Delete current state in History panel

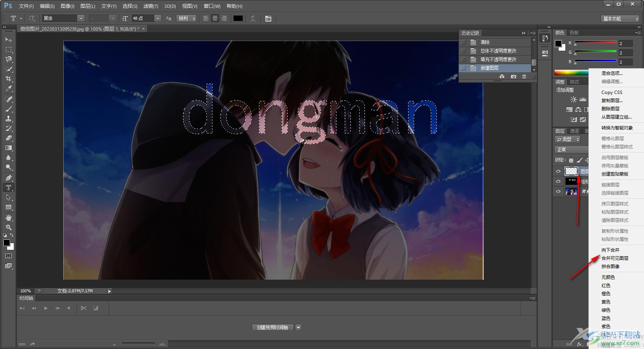pyautogui.click(x=524, y=76)
